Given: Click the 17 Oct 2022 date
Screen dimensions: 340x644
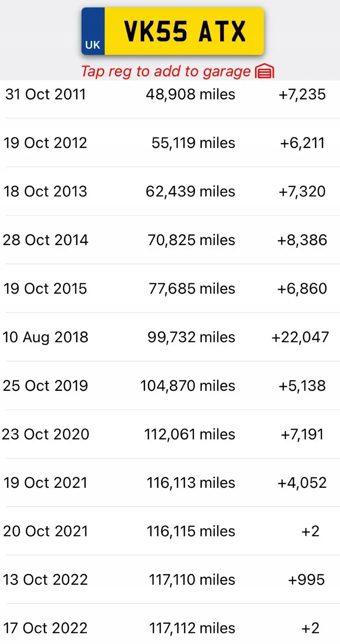Looking at the screenshot, I should 45,628.
